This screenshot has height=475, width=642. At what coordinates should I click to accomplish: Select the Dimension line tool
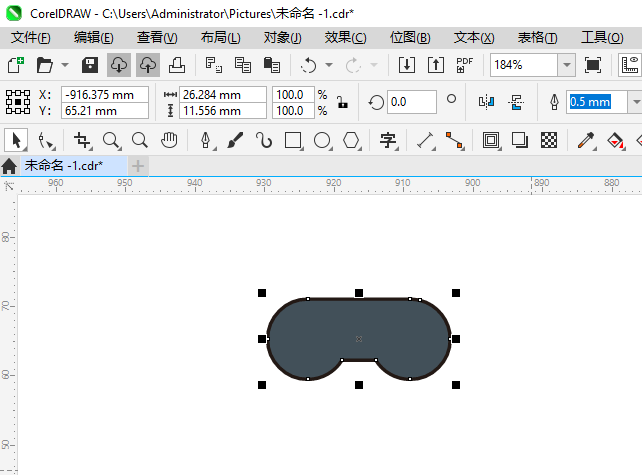[425, 140]
